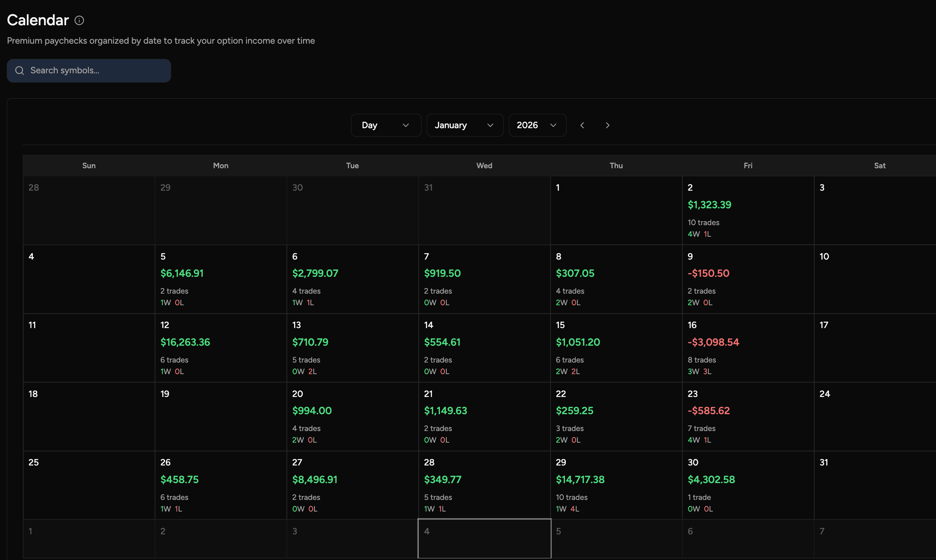Select the highlighted February 4 cell
The width and height of the screenshot is (936, 560).
(x=484, y=538)
